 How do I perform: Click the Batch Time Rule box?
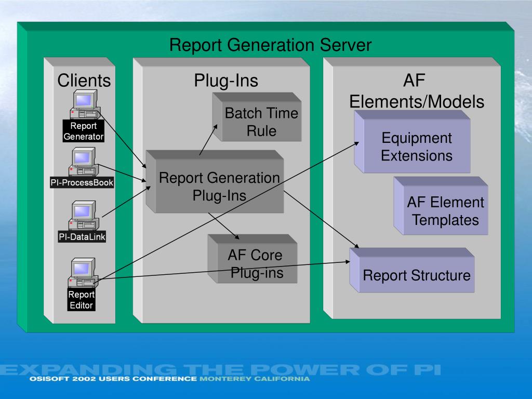click(257, 117)
